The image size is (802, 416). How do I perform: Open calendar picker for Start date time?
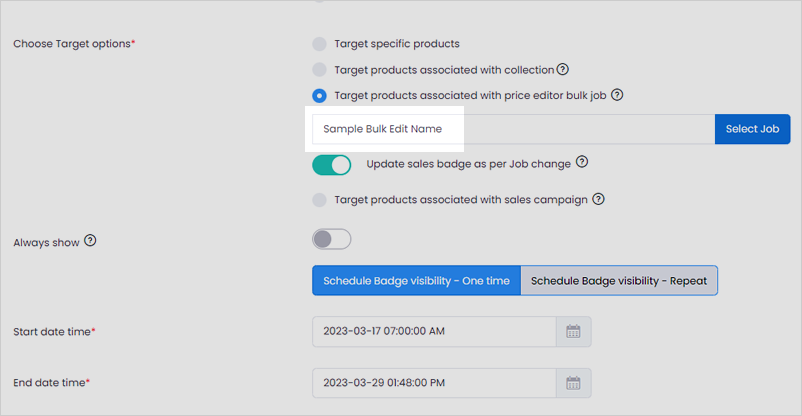(573, 332)
